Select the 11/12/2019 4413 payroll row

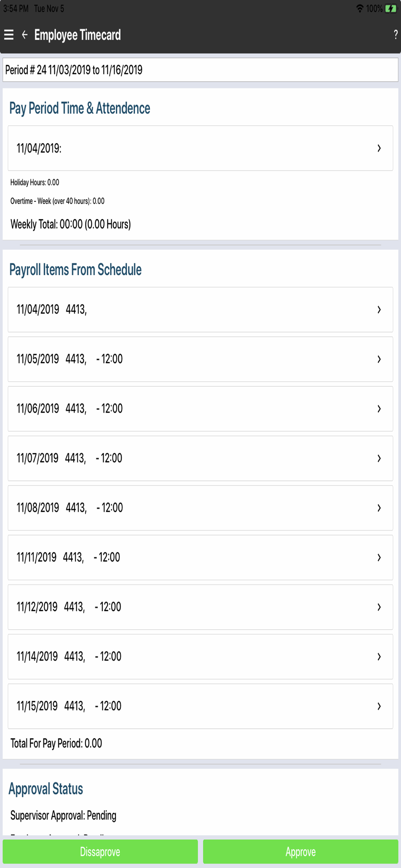click(200, 607)
